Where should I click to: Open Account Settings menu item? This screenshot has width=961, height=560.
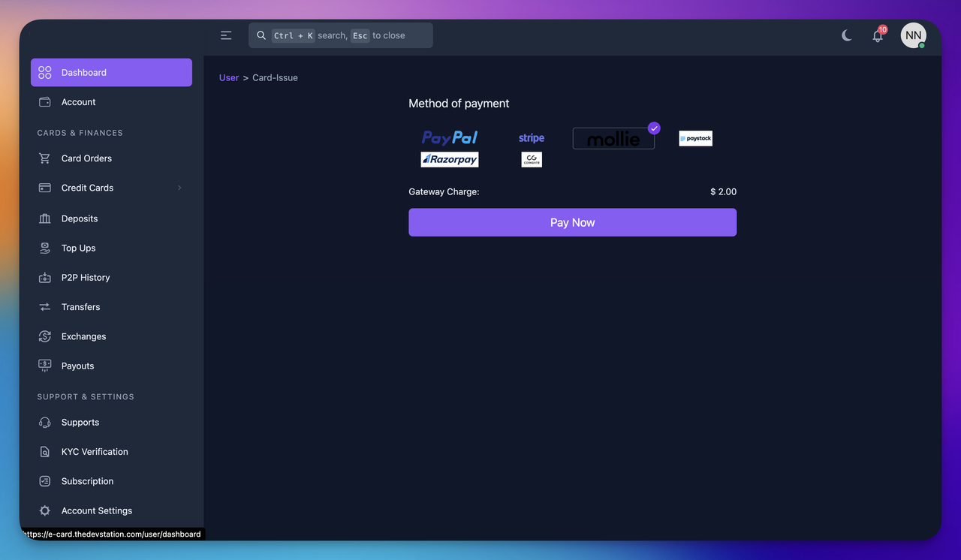111,510
